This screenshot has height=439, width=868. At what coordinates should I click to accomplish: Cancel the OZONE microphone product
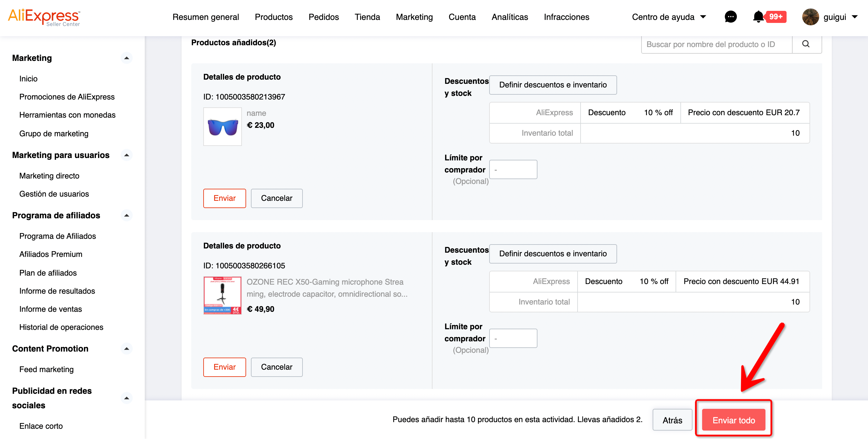point(276,367)
